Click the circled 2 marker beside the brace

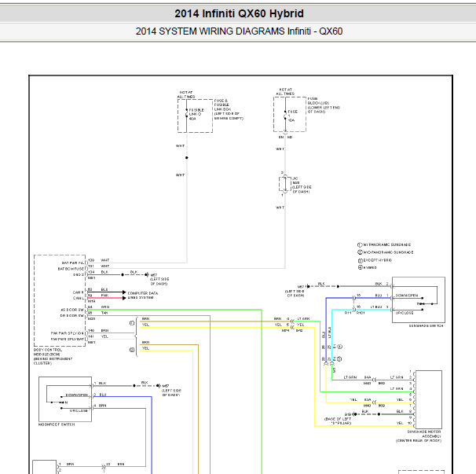pyautogui.click(x=132, y=350)
